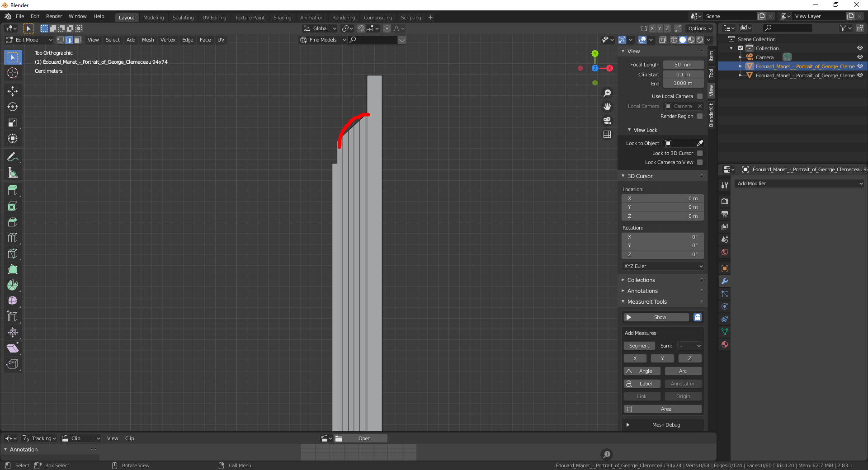The width and height of the screenshot is (868, 470).
Task: Click the zoom viewport icon
Action: [x=607, y=93]
